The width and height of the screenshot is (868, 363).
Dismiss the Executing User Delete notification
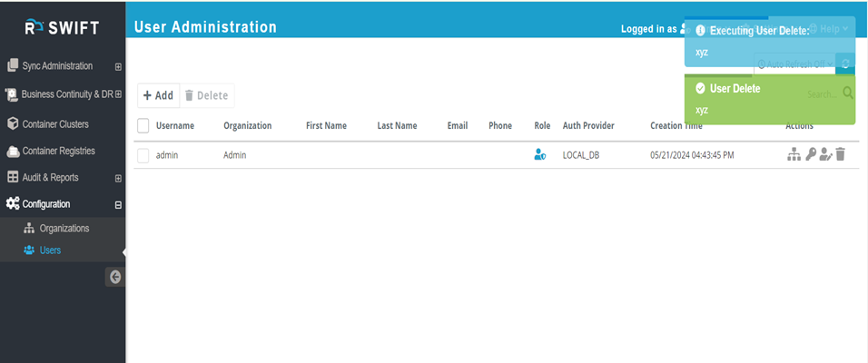[769, 42]
